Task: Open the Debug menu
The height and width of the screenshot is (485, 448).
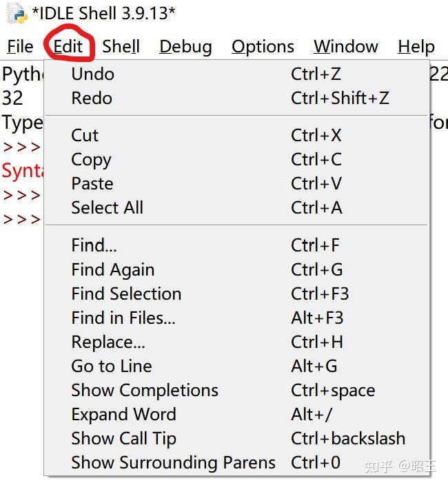Action: 185,47
